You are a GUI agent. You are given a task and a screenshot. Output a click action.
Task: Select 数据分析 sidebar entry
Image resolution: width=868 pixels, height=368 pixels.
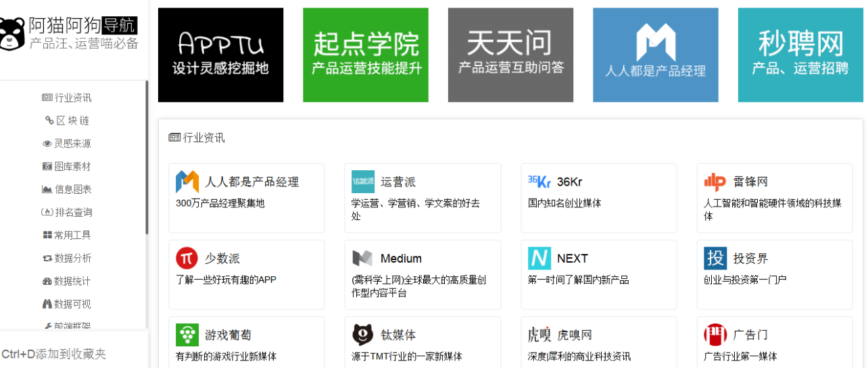67,258
